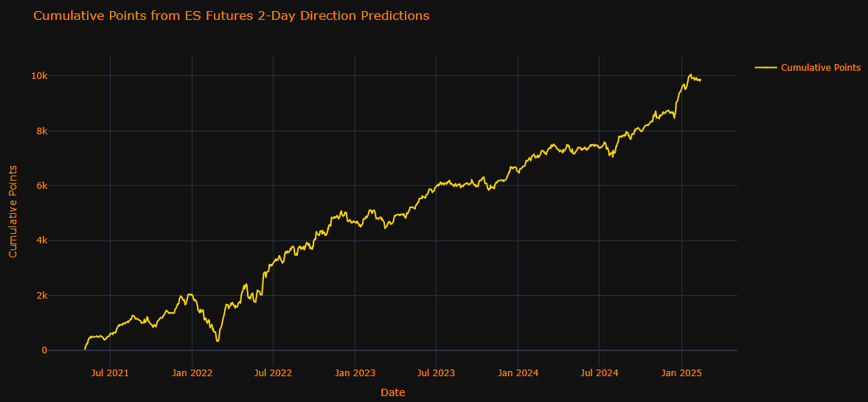Click the 'Jan 2024' x-axis label

click(518, 372)
